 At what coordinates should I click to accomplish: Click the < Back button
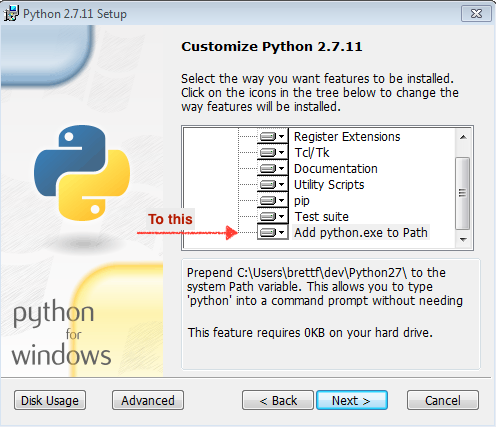[x=278, y=400]
